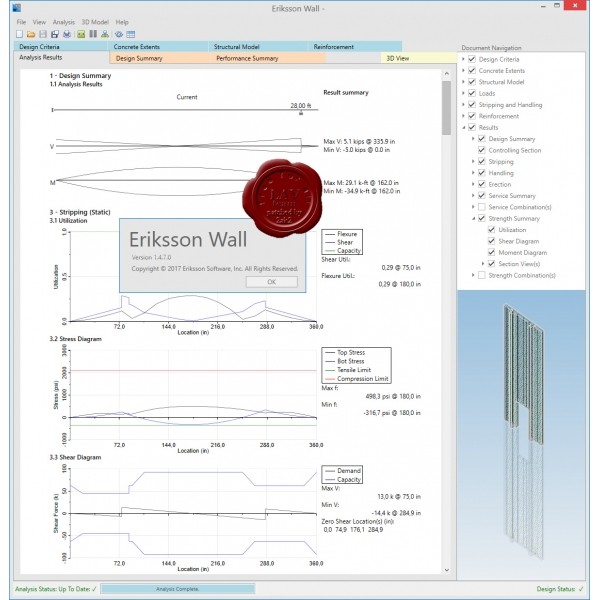Uncheck the Moment Diagram checkbox
Image resolution: width=600 pixels, height=600 pixels.
tap(492, 252)
